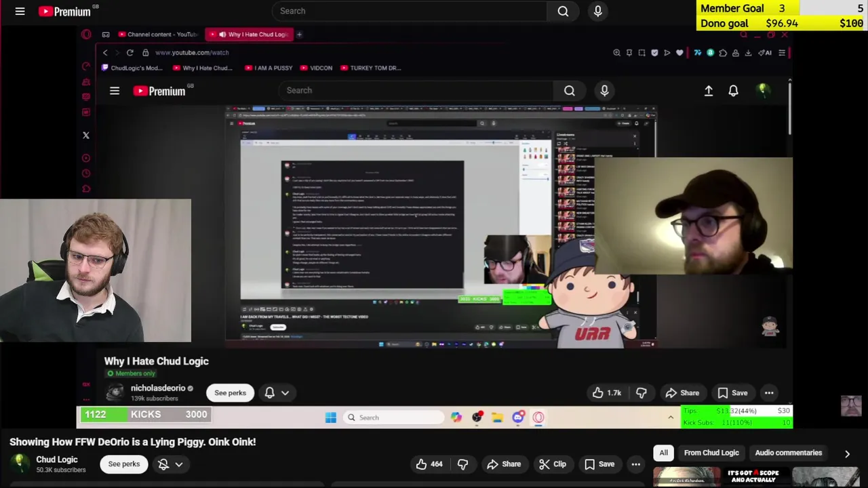Expand notification options chevron for Chud Logic

coord(179,464)
